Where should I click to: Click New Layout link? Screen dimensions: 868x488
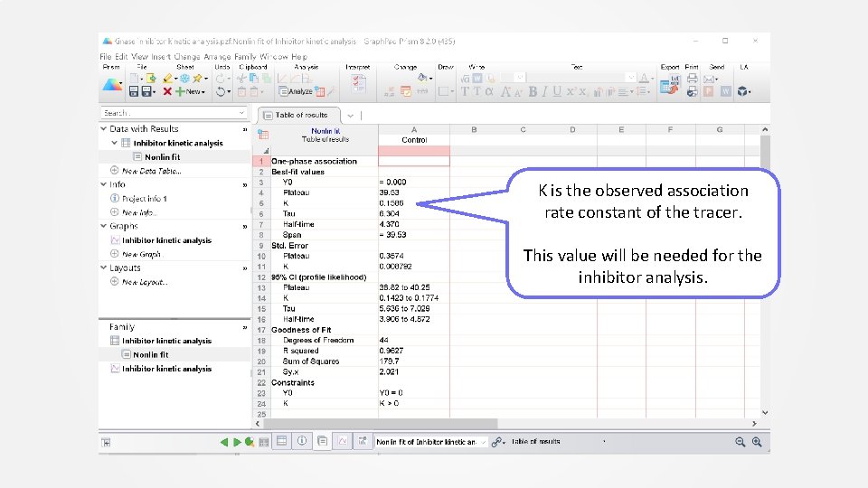(x=145, y=282)
